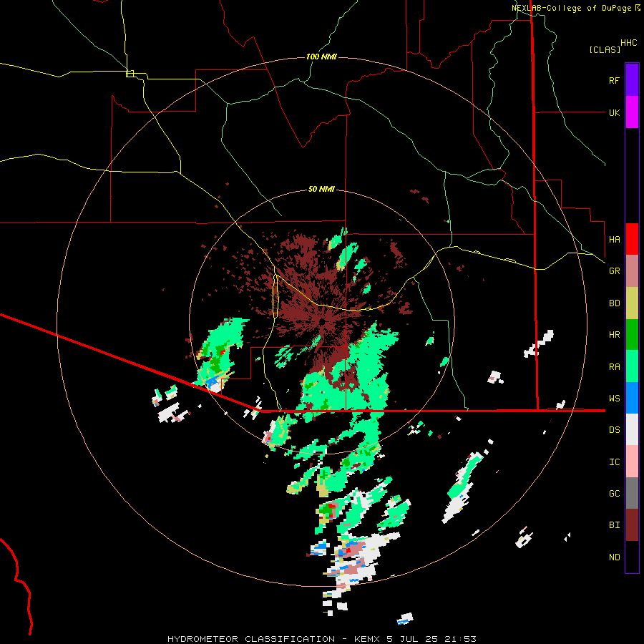This screenshot has width=644, height=644.
Task: Click the [CLAS] units label
Action: 605,49
